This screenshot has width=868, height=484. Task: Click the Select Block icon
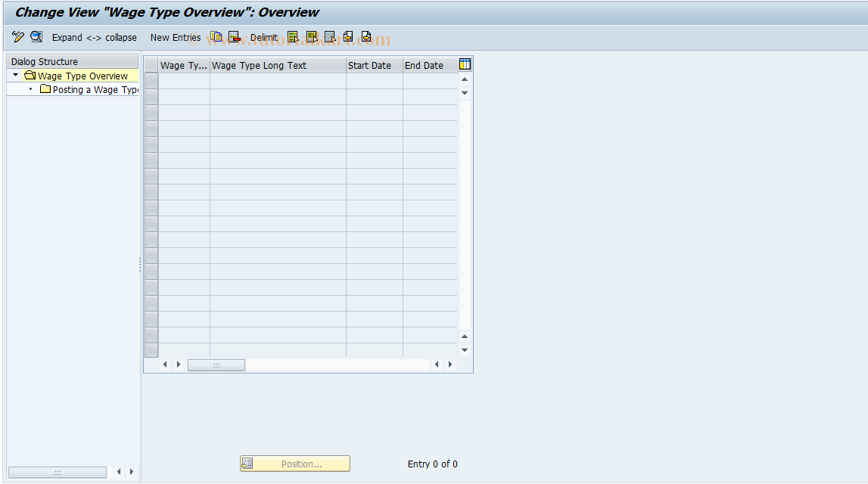pyautogui.click(x=312, y=37)
